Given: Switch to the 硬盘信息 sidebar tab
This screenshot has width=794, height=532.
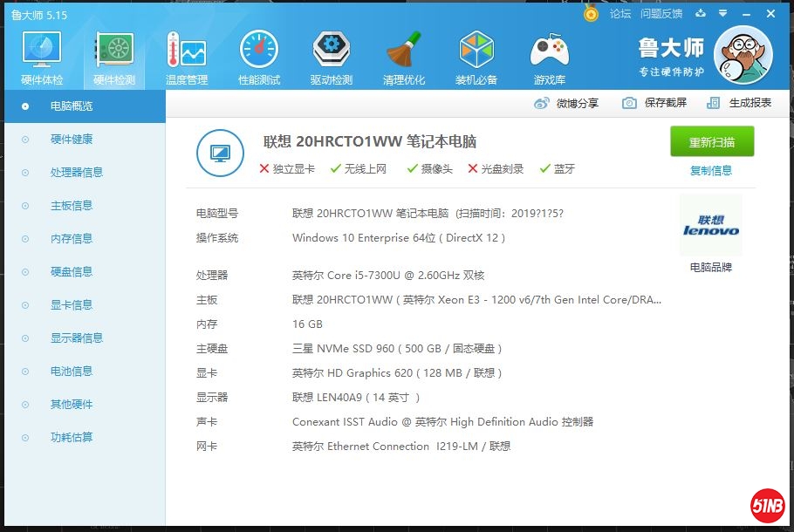Looking at the screenshot, I should [72, 272].
